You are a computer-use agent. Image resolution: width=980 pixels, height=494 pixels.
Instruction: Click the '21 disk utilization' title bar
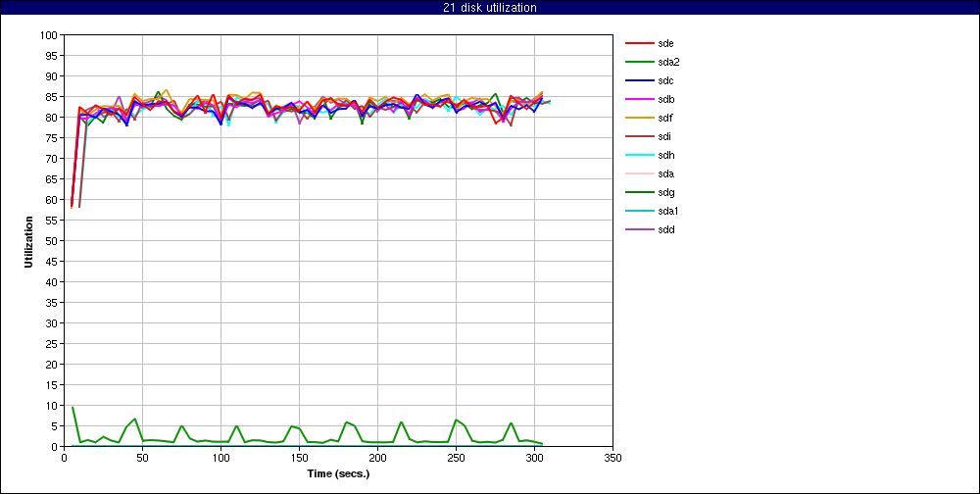click(x=490, y=8)
